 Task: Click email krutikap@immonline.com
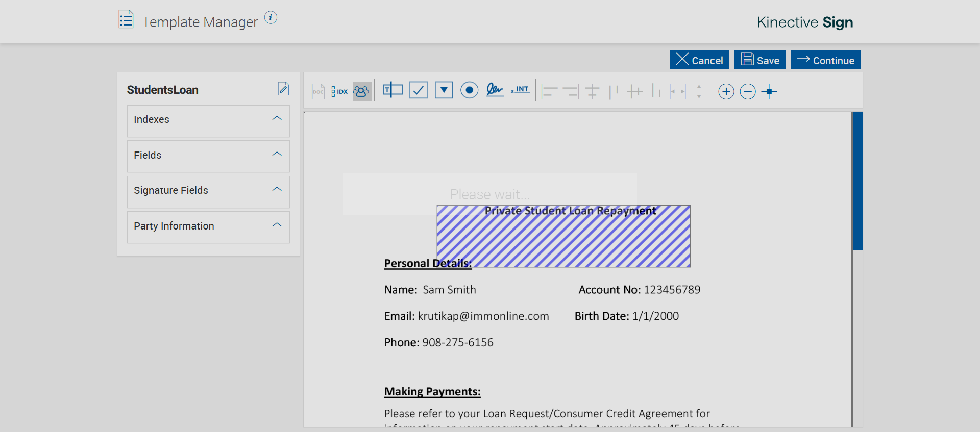click(483, 316)
